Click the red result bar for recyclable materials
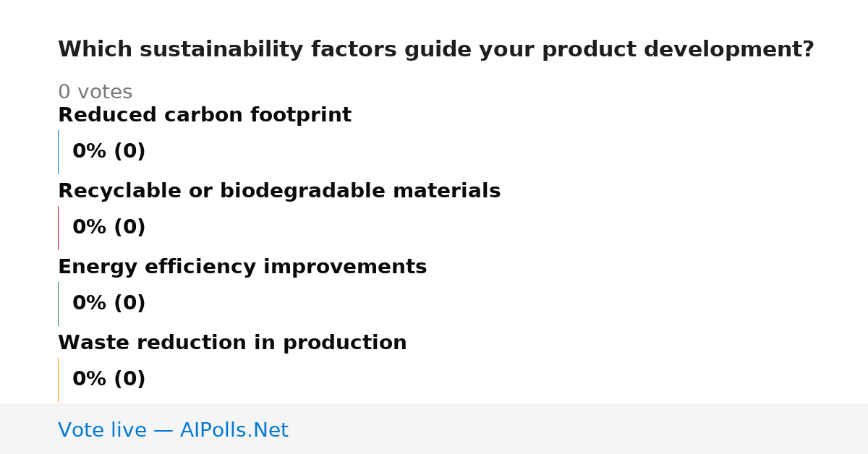Screen dimensions: 868x454 coord(58,228)
